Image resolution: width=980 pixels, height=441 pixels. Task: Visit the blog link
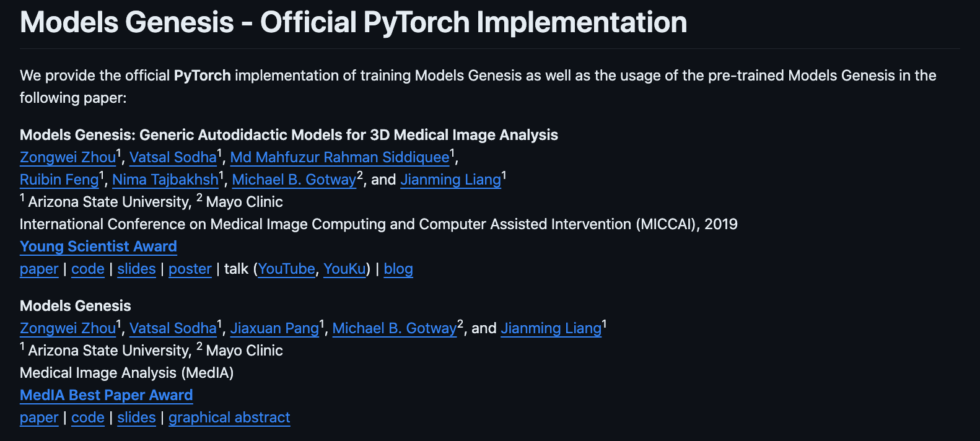(x=398, y=269)
